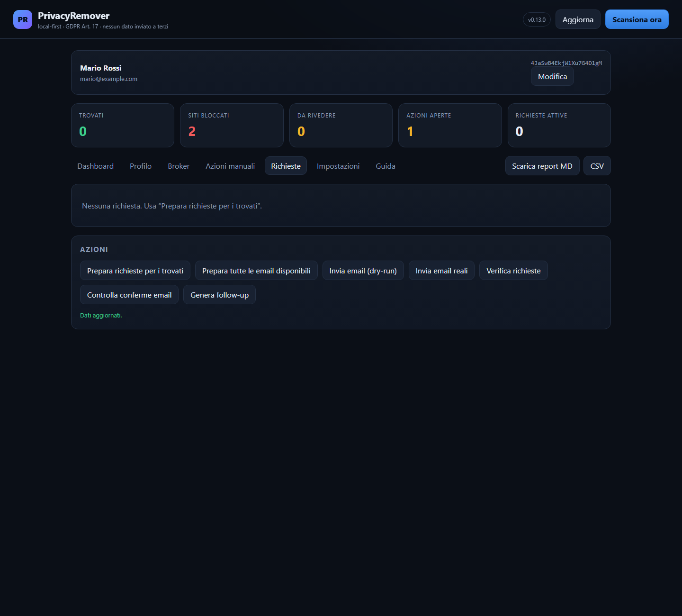Click the PrivacyRemover app title

[x=73, y=16]
